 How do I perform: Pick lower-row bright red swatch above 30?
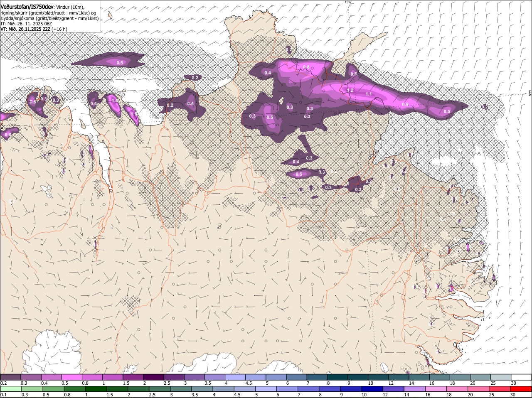521,389
